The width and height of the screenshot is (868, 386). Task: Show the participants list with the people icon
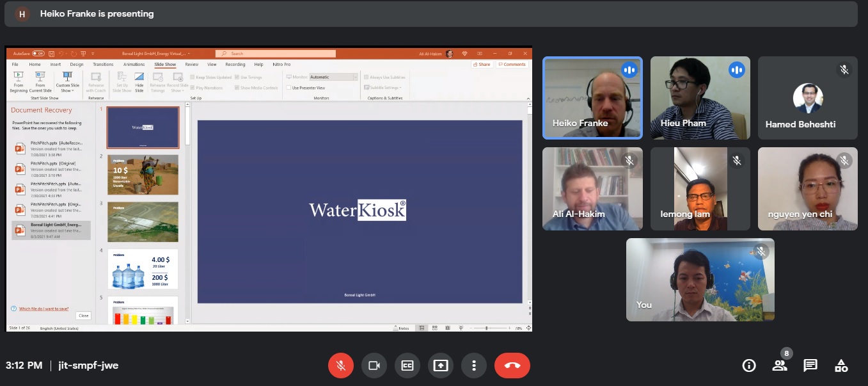(779, 366)
